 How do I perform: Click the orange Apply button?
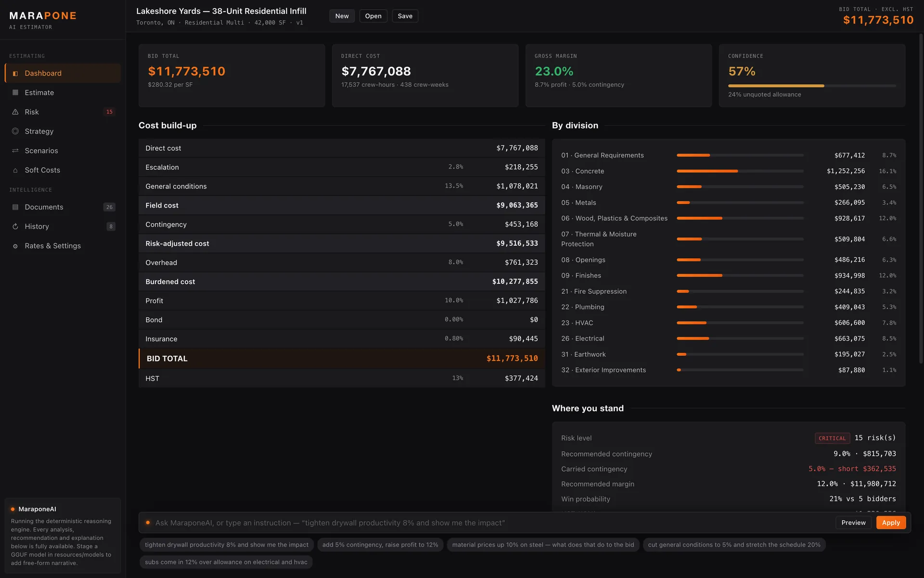891,523
